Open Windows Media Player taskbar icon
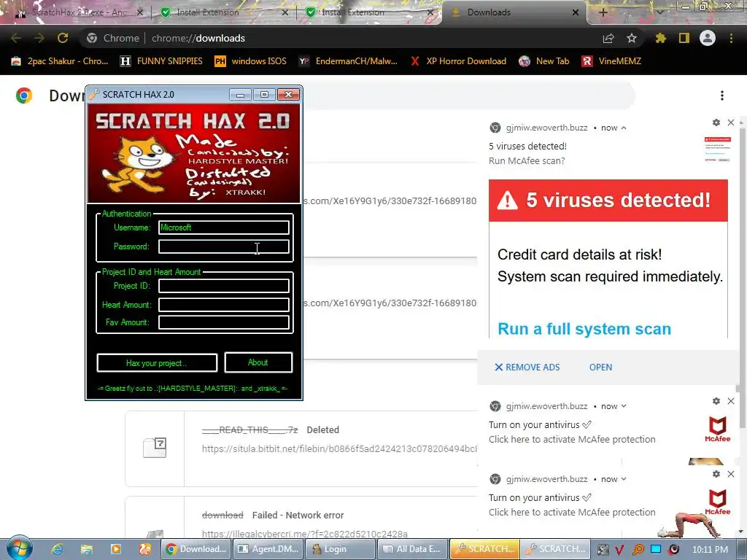This screenshot has height=560, width=747. [116, 548]
